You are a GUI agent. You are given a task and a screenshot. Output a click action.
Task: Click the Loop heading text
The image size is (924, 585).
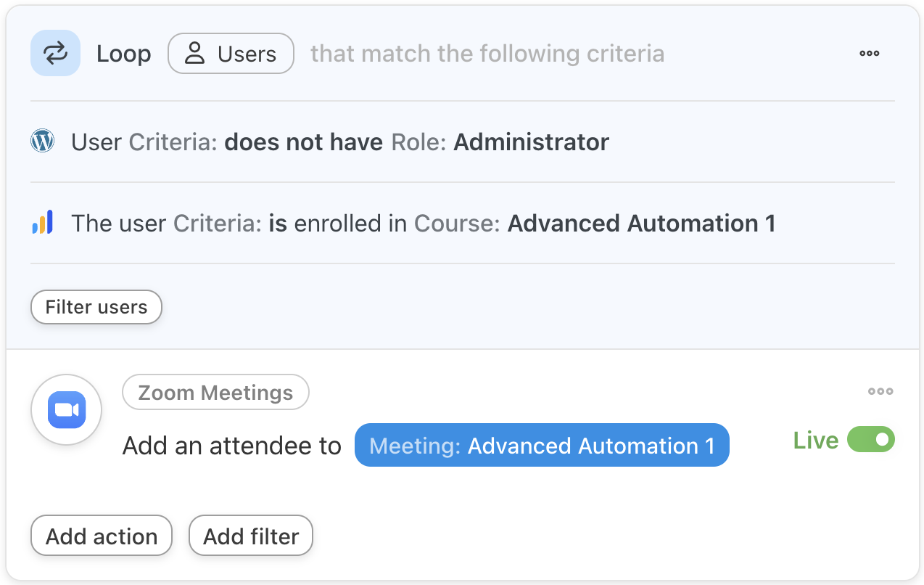pos(123,54)
